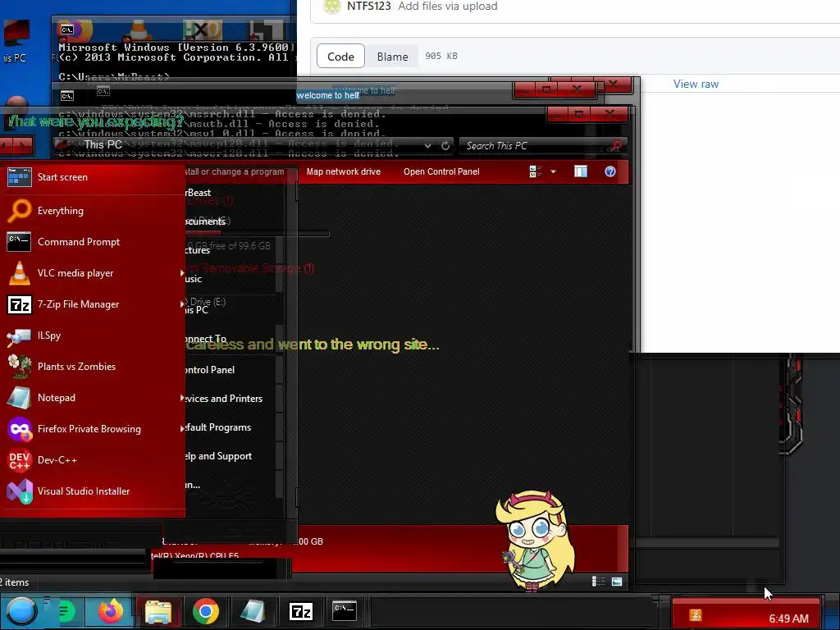Refresh the This PC folder

(445, 146)
